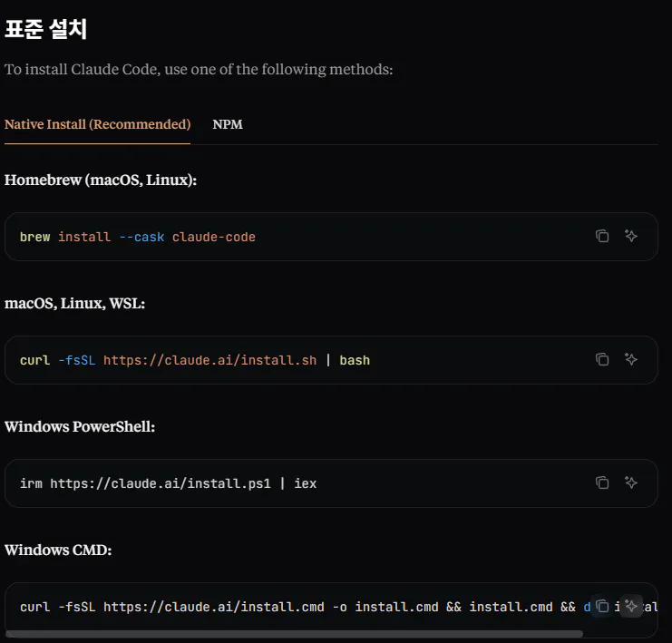Ask AI about the install.ps1 command

click(631, 482)
